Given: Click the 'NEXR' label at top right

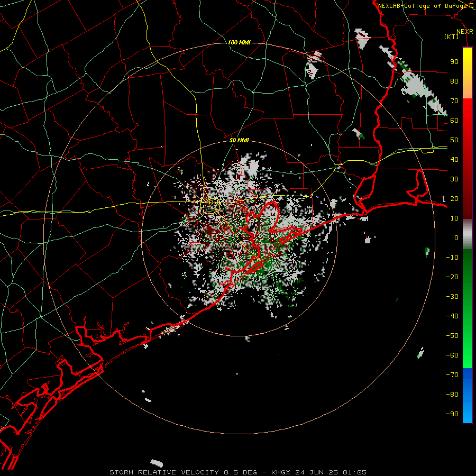Looking at the screenshot, I should (x=465, y=32).
